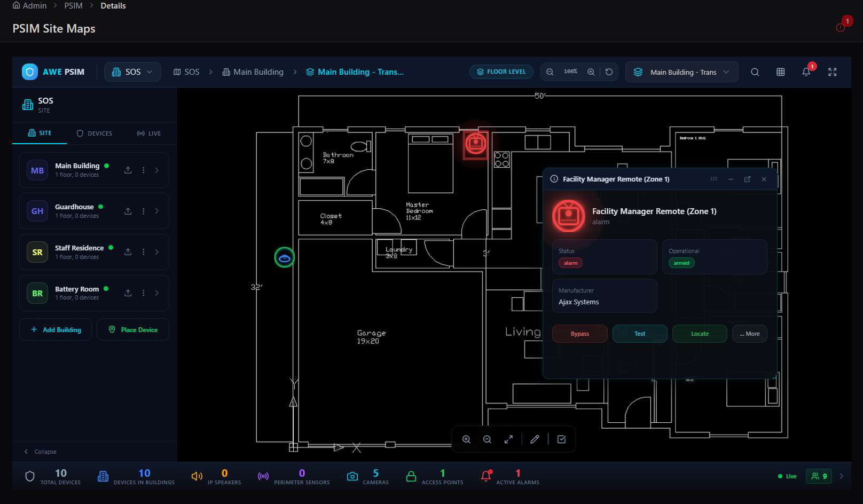Click the Main Building - Trans... breadcrumb
The width and height of the screenshot is (863, 504).
tap(355, 72)
